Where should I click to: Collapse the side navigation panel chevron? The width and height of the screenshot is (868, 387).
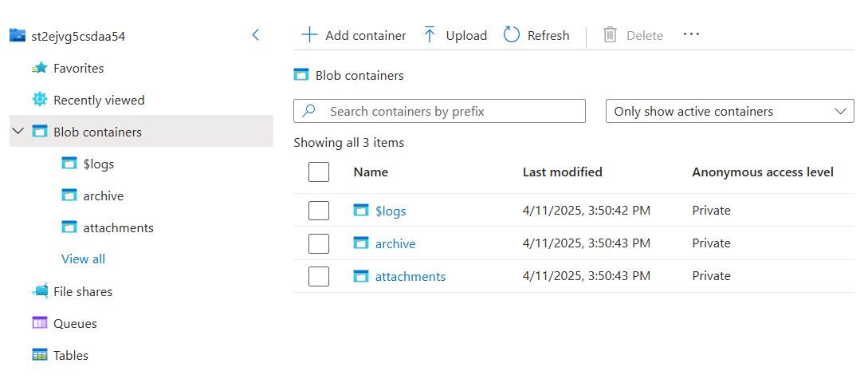tap(255, 35)
